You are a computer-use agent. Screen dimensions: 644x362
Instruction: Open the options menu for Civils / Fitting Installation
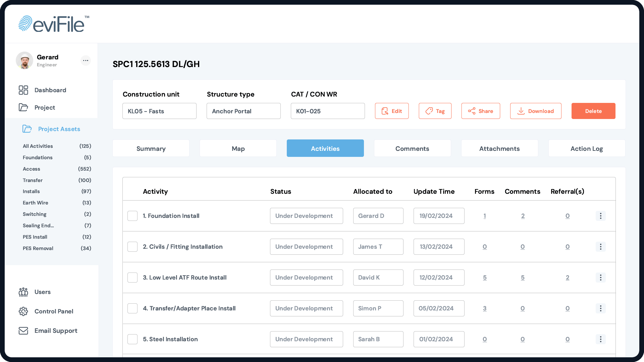point(600,247)
